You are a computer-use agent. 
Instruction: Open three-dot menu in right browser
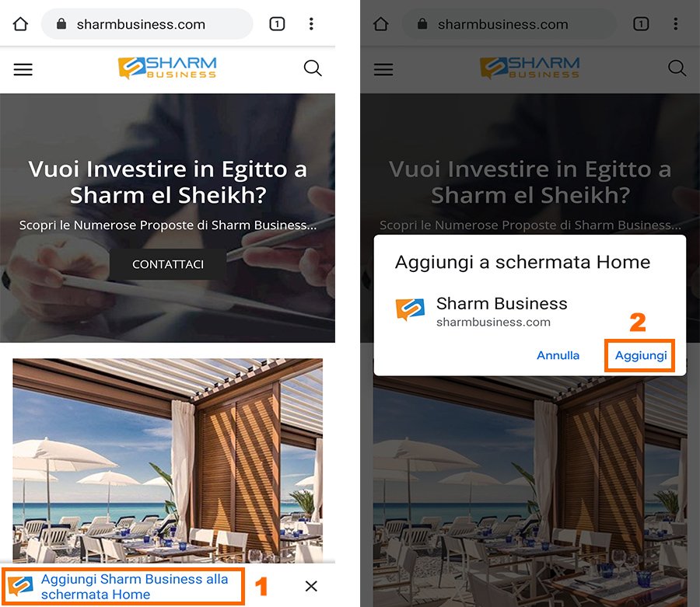point(675,23)
